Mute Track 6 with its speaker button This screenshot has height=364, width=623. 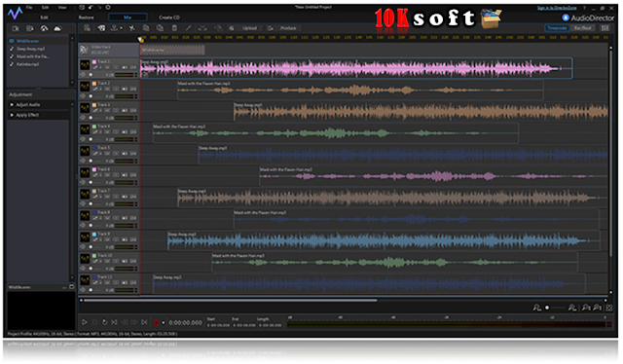coord(125,175)
